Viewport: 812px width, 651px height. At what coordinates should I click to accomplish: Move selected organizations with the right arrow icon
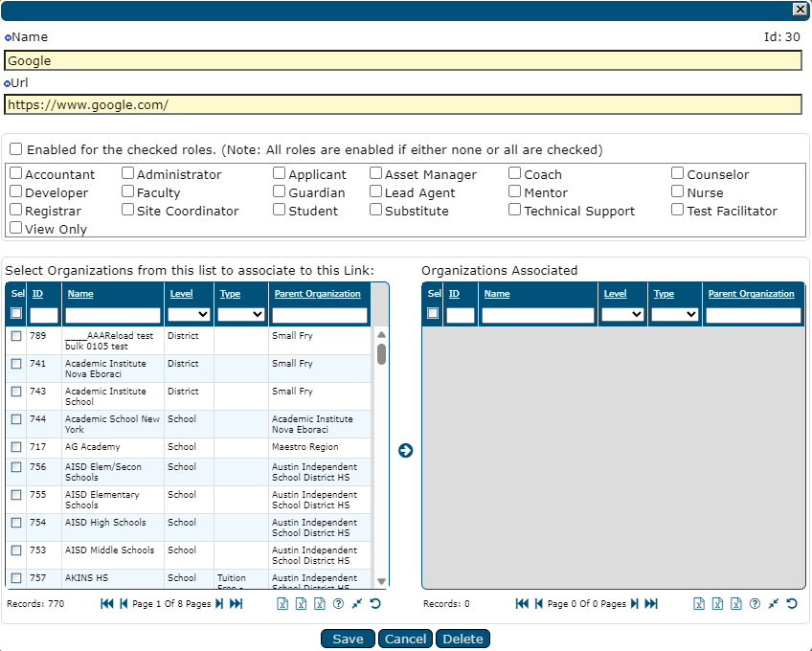(x=405, y=450)
